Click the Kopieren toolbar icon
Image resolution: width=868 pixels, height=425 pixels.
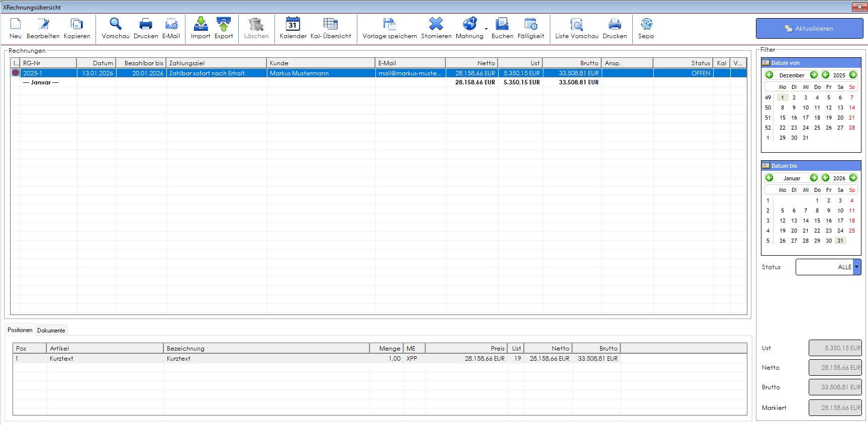click(x=77, y=24)
